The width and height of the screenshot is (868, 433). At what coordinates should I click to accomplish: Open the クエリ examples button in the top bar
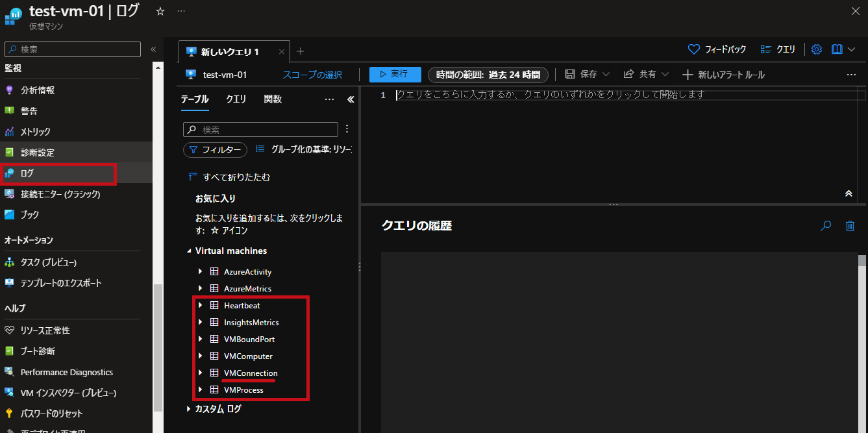point(778,49)
